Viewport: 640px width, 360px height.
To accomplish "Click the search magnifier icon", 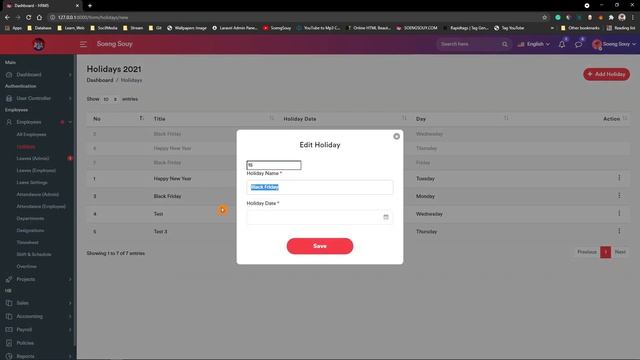I will click(505, 44).
